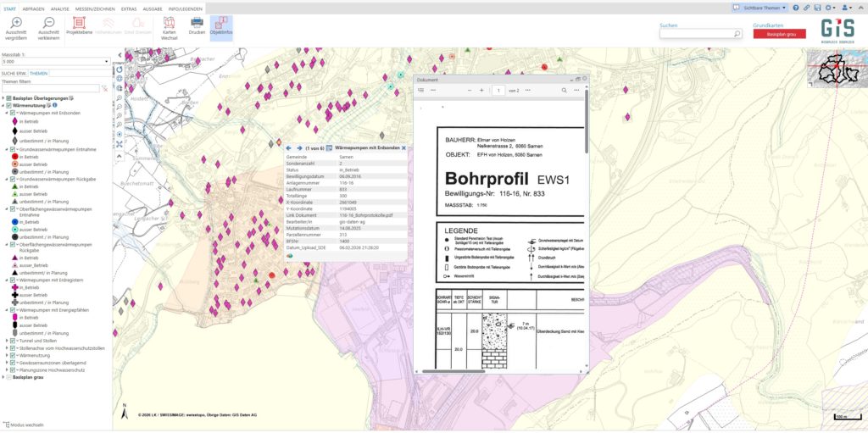Toggle Gewässerraumzonen überlagernd checkbox
This screenshot has height=433, width=868.
(x=14, y=361)
